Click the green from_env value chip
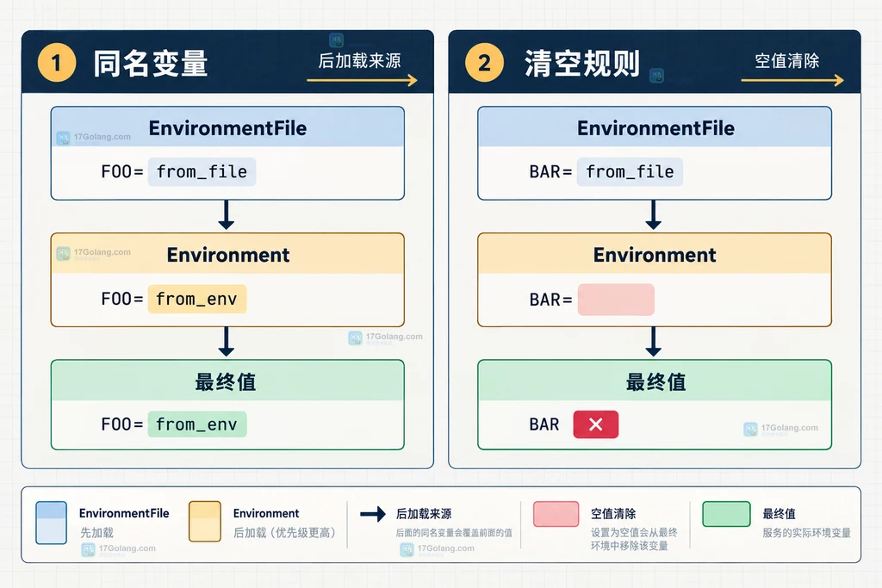The width and height of the screenshot is (882, 588). (197, 424)
